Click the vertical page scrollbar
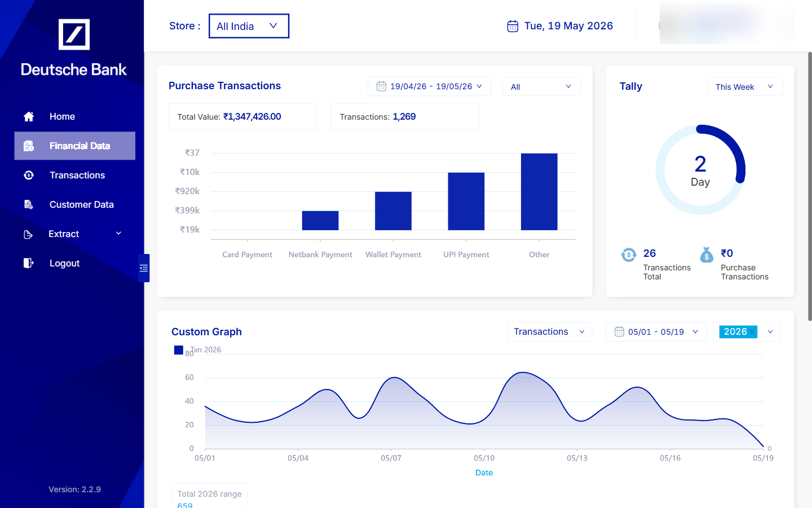This screenshot has width=812, height=508. click(x=810, y=186)
